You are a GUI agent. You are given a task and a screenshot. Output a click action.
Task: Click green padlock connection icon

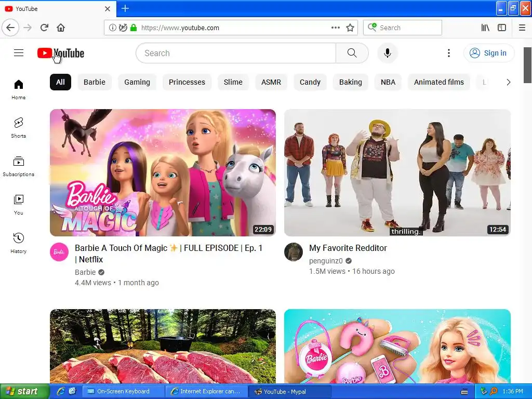pos(134,28)
